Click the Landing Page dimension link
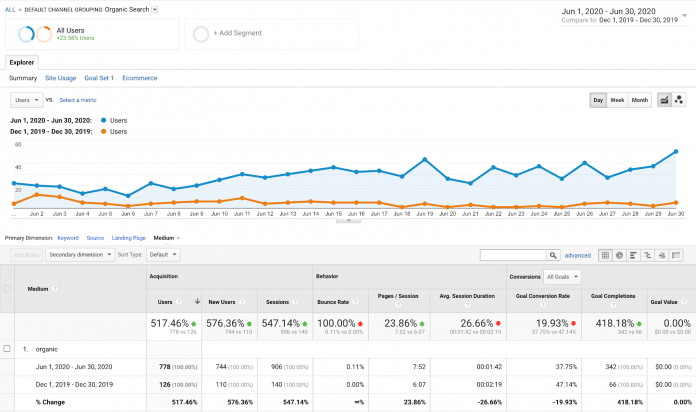The height and width of the screenshot is (412, 696). click(x=129, y=238)
